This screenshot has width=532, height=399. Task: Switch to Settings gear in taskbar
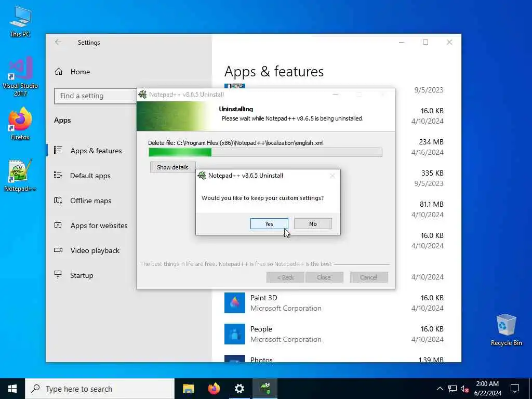point(239,389)
